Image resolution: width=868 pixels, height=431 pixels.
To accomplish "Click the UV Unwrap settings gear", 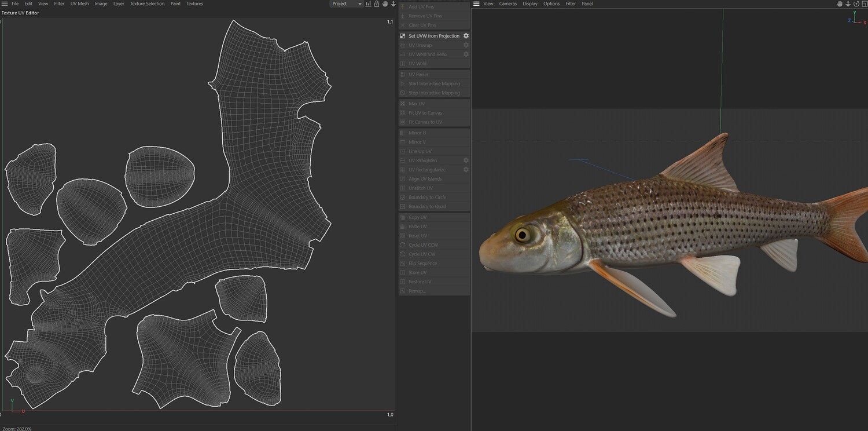I will (x=466, y=45).
